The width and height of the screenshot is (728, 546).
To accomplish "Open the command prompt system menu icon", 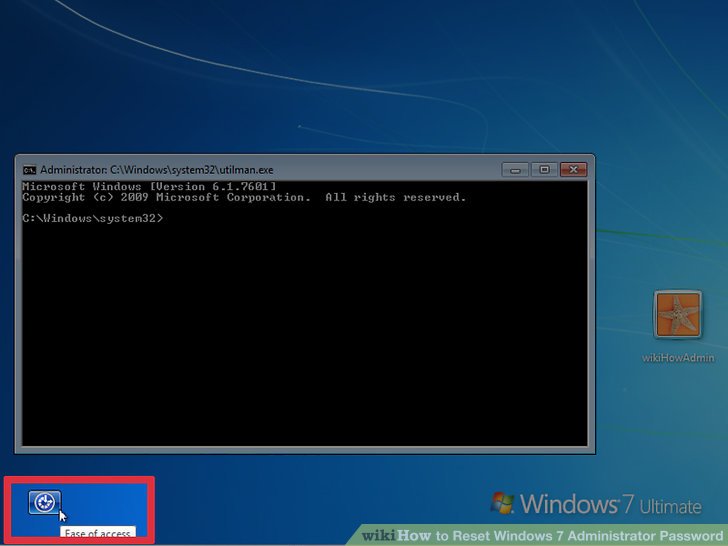I will [x=30, y=170].
